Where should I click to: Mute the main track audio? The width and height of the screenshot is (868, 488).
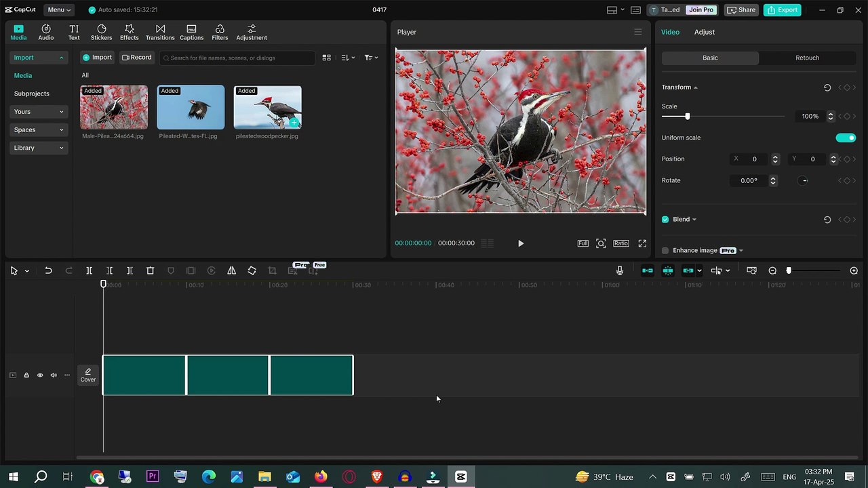tap(54, 375)
